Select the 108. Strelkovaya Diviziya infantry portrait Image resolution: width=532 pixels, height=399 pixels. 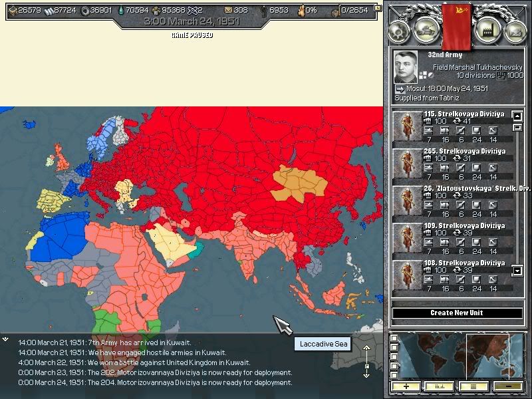click(407, 275)
